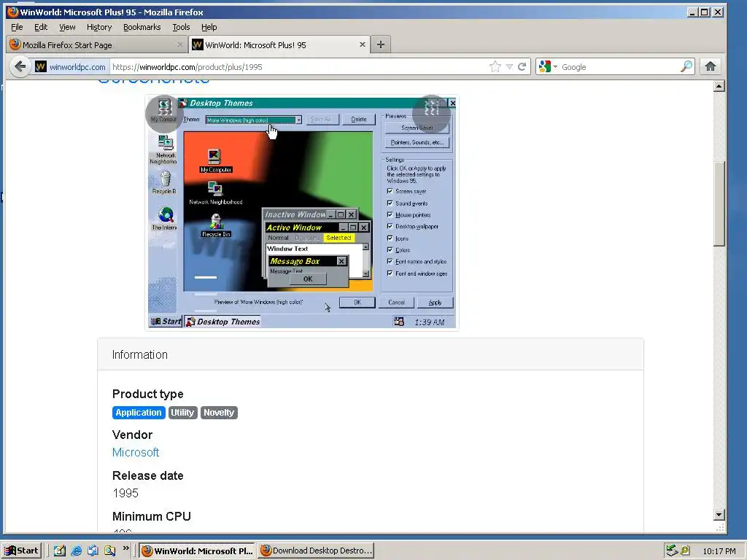Switch to the WinWorld Firefox taskbar button

point(198,551)
